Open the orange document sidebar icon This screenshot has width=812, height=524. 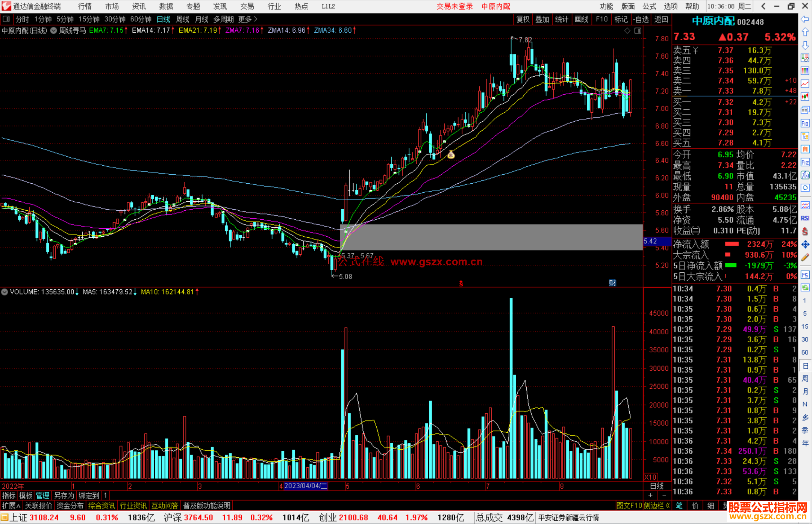pos(805,149)
